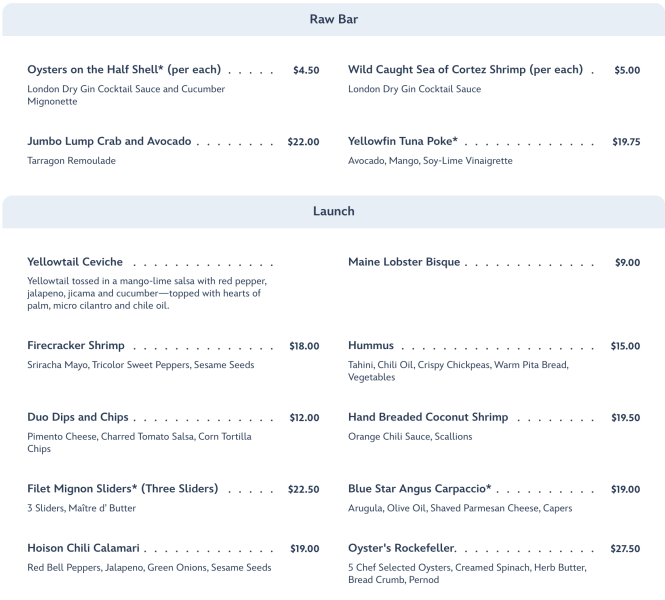Select Hoison Chili Calamari item

[x=83, y=549]
